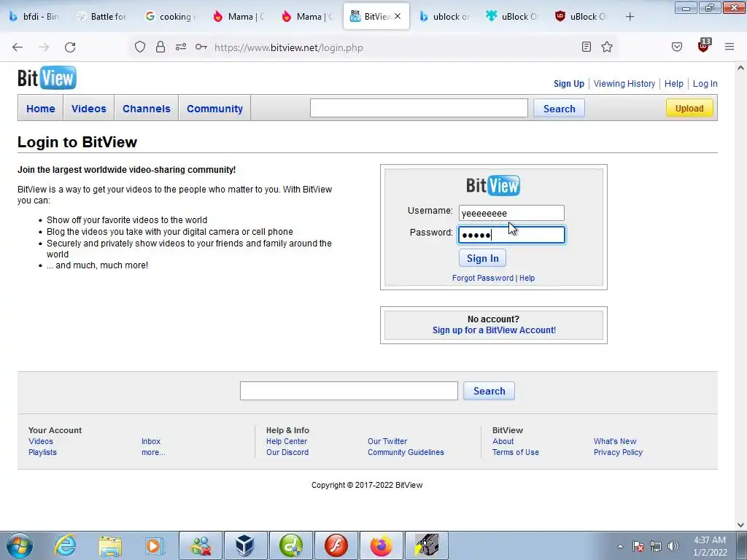Open Windows Media Player from taskbar
This screenshot has width=747, height=560.
[155, 545]
